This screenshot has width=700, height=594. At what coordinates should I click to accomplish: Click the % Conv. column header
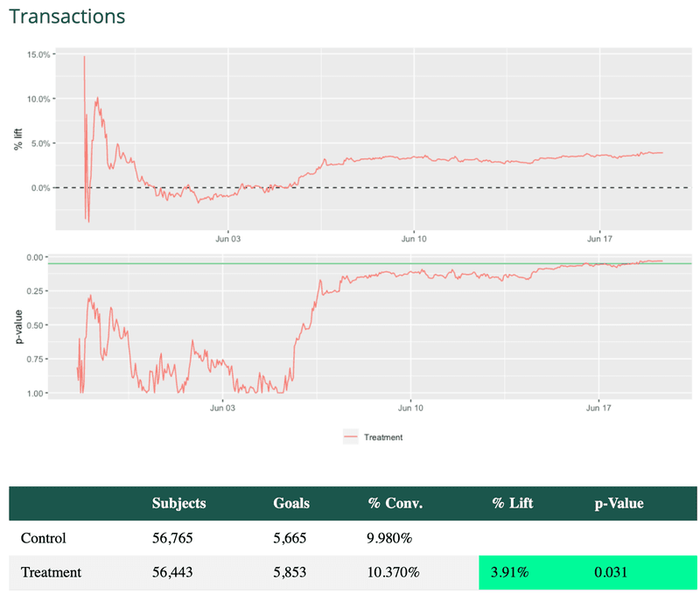pyautogui.click(x=395, y=503)
